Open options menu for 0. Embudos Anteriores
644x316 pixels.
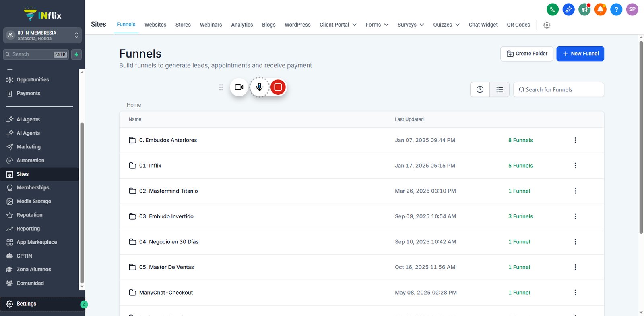tap(575, 140)
